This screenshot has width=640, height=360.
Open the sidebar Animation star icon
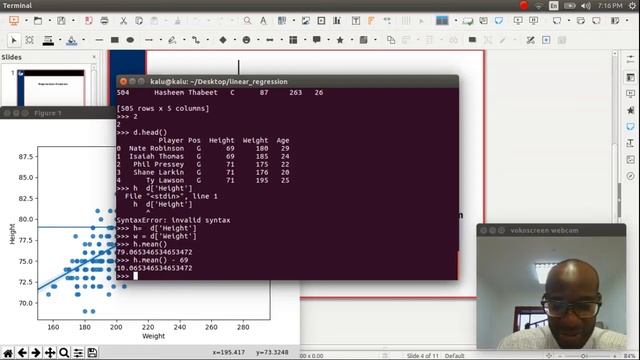(630, 110)
